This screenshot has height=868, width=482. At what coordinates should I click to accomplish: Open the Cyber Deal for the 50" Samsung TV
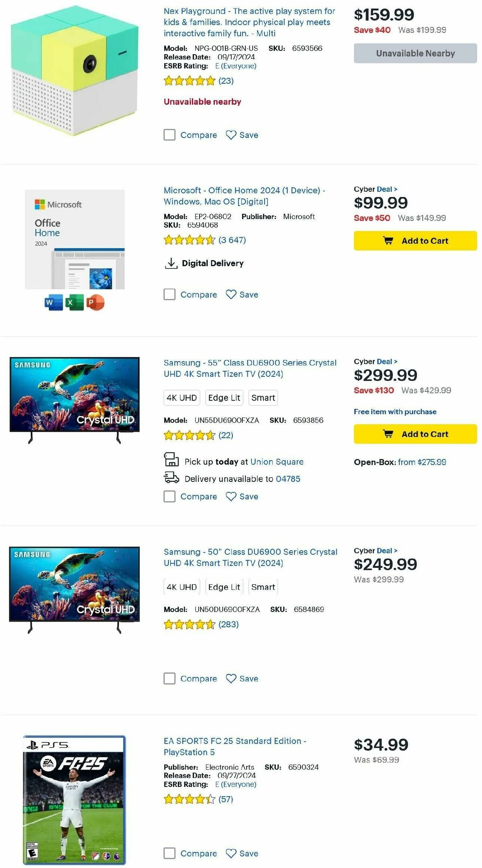tap(386, 551)
